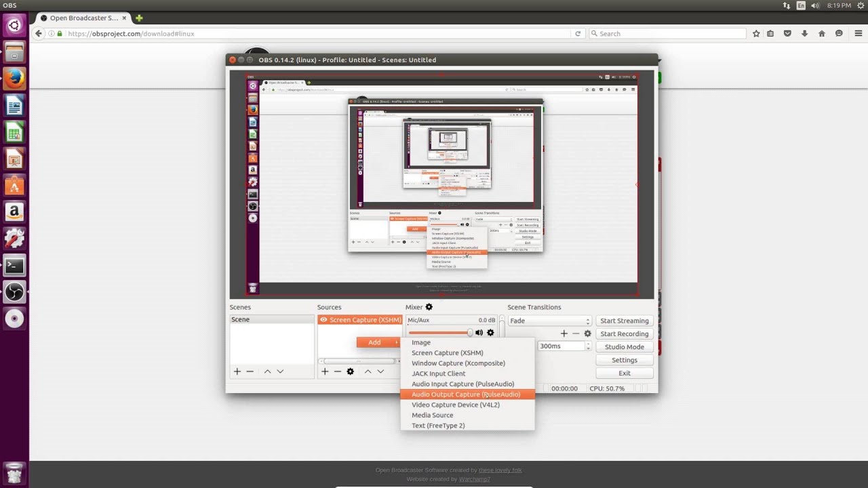Image resolution: width=868 pixels, height=488 pixels.
Task: Toggle visibility eye of Screen Capture (XSHM)
Action: (323, 320)
